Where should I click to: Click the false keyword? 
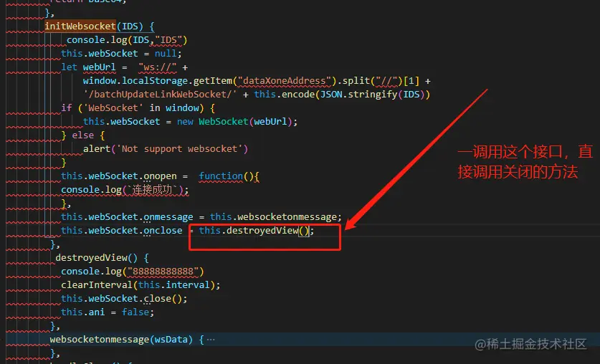[x=135, y=312]
